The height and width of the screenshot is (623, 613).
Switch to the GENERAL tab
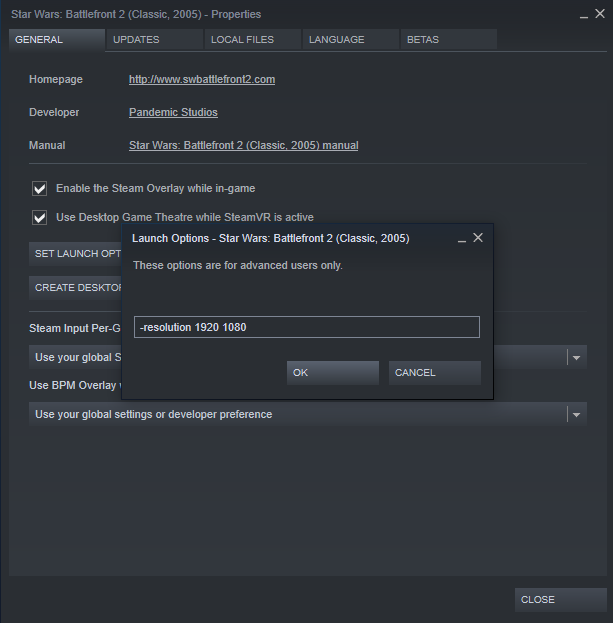tap(57, 39)
